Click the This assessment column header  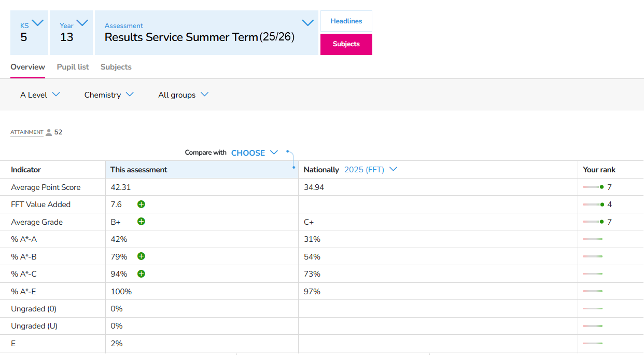[x=139, y=170]
